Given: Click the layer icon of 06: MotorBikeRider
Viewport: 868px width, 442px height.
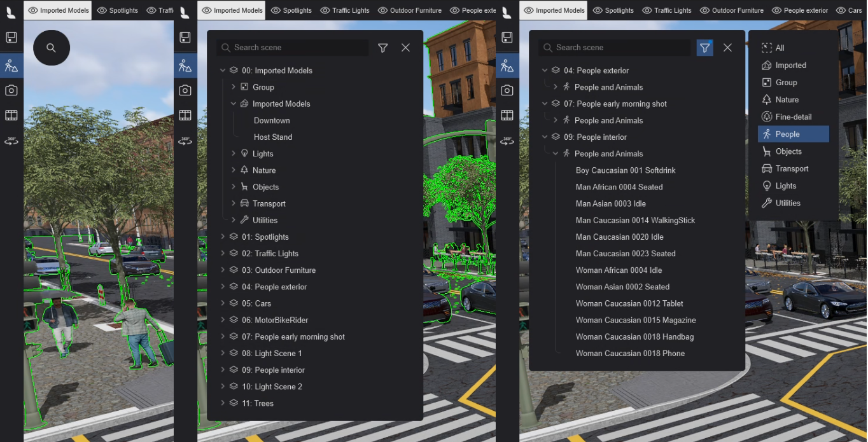Looking at the screenshot, I should point(234,320).
